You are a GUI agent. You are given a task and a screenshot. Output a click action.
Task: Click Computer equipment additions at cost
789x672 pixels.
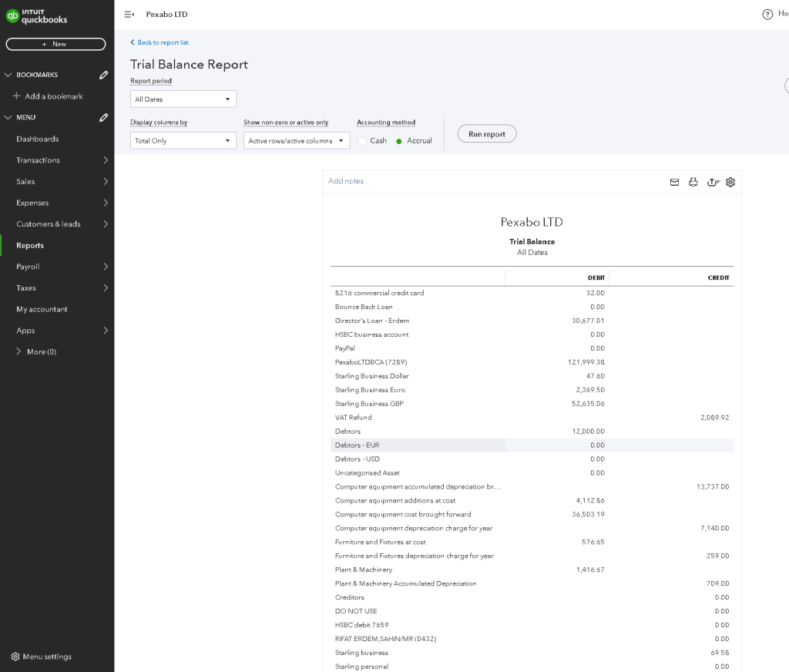point(395,500)
